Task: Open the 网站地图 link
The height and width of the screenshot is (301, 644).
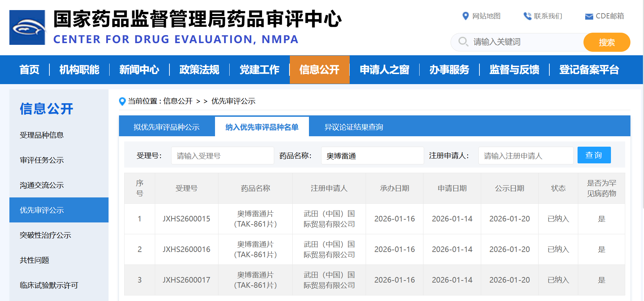Action: tap(486, 16)
